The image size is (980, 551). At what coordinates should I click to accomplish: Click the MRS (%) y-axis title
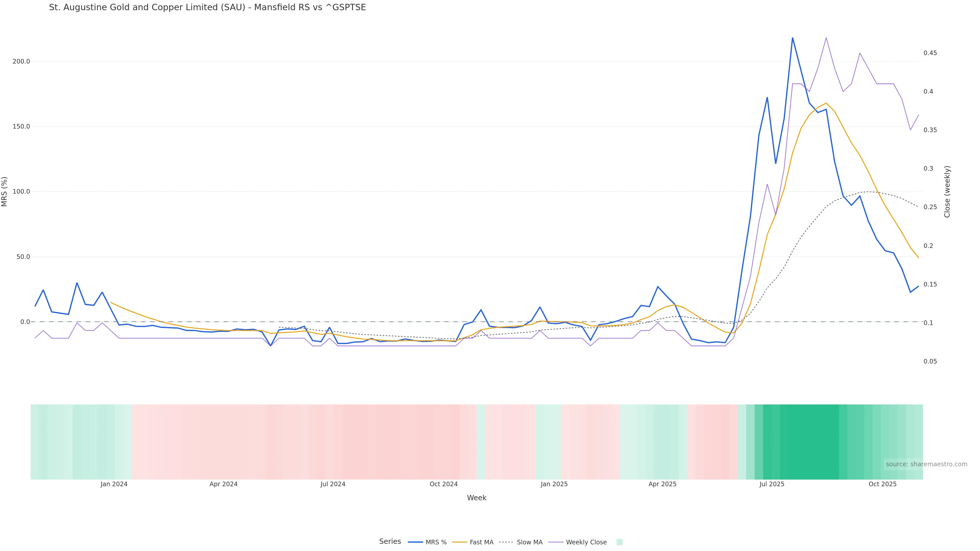point(5,192)
